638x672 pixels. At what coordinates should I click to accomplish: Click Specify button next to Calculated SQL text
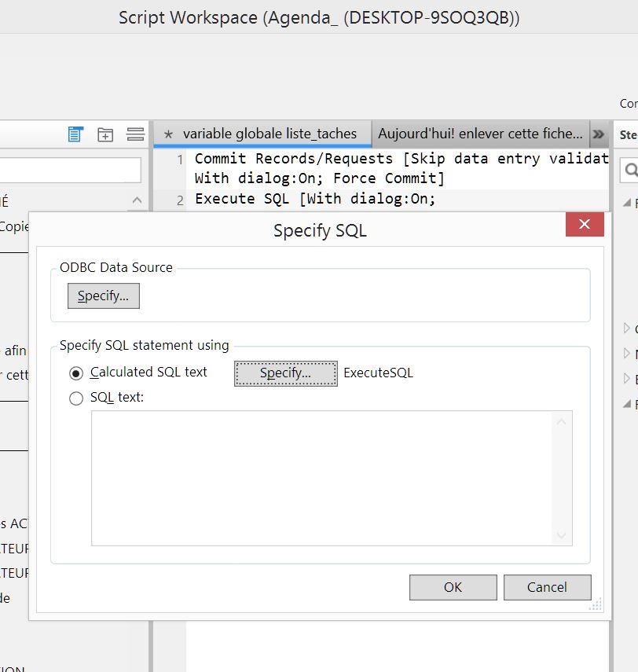pyautogui.click(x=286, y=373)
